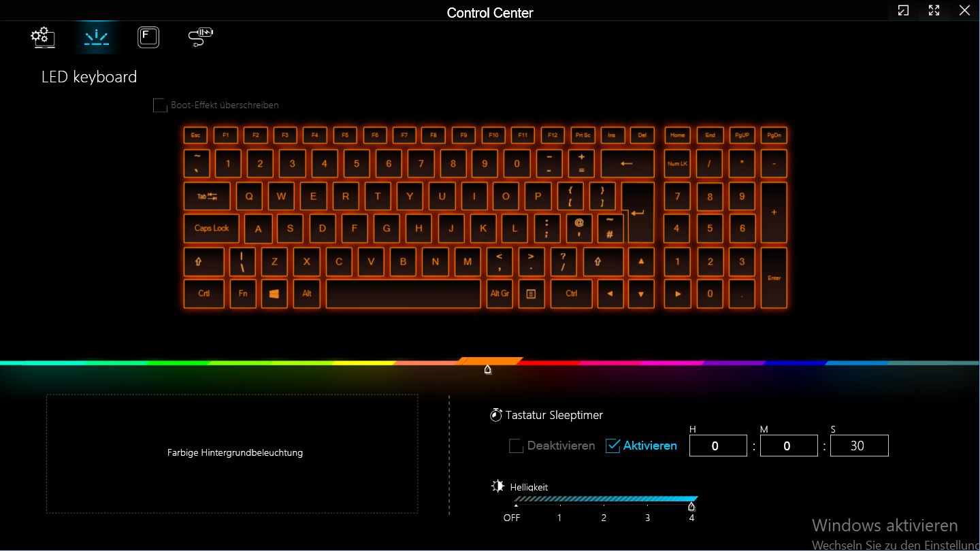This screenshot has width=980, height=551.
Task: Click the hours input field
Action: (x=718, y=446)
